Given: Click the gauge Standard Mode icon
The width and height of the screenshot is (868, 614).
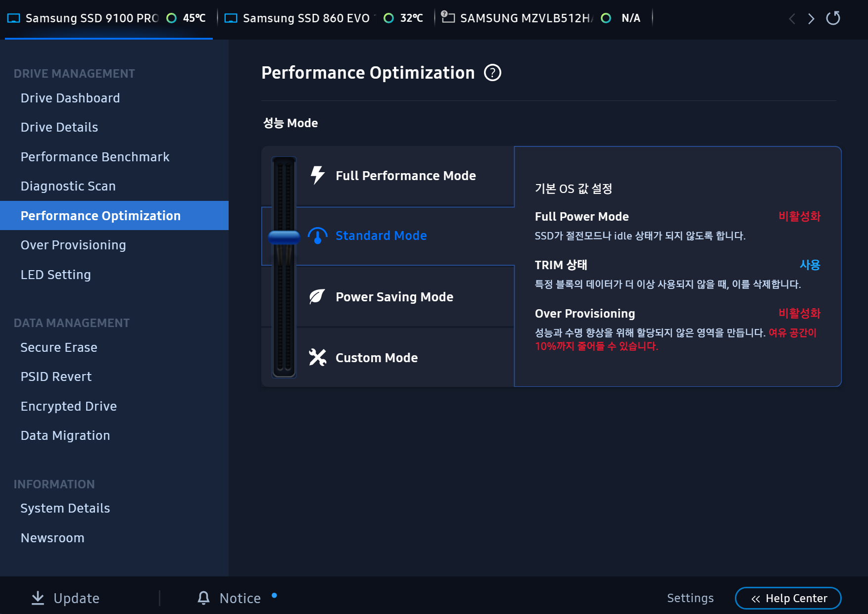Looking at the screenshot, I should (317, 236).
